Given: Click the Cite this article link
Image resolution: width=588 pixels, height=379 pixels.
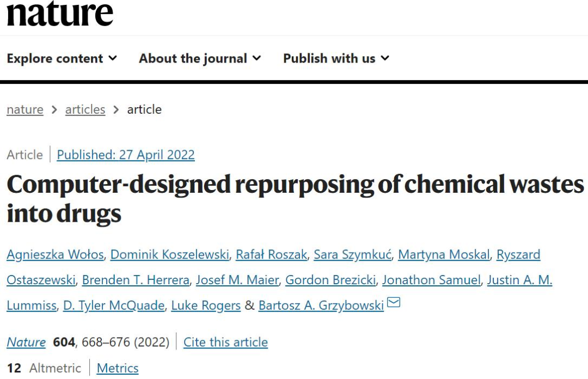Looking at the screenshot, I should (x=226, y=342).
